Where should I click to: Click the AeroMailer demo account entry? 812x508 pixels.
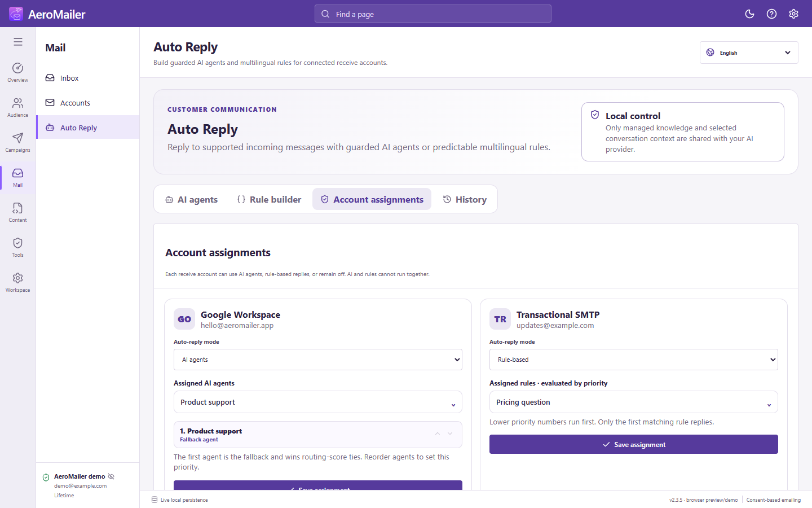click(x=88, y=485)
